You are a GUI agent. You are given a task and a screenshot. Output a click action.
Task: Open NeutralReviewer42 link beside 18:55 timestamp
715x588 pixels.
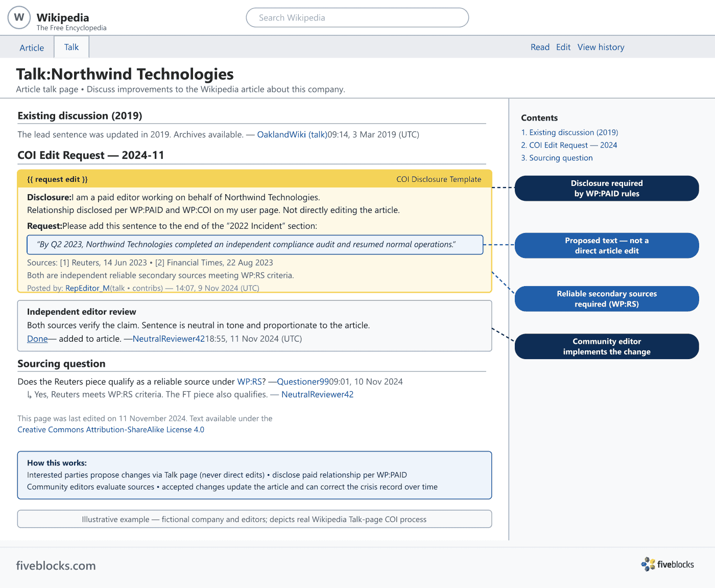pyautogui.click(x=169, y=339)
